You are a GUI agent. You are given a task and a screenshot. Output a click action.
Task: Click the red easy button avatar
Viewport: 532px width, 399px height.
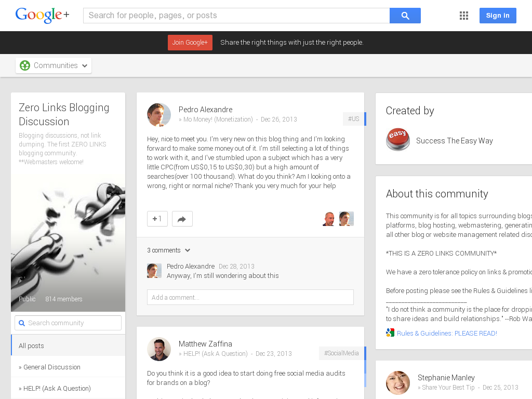point(398,139)
